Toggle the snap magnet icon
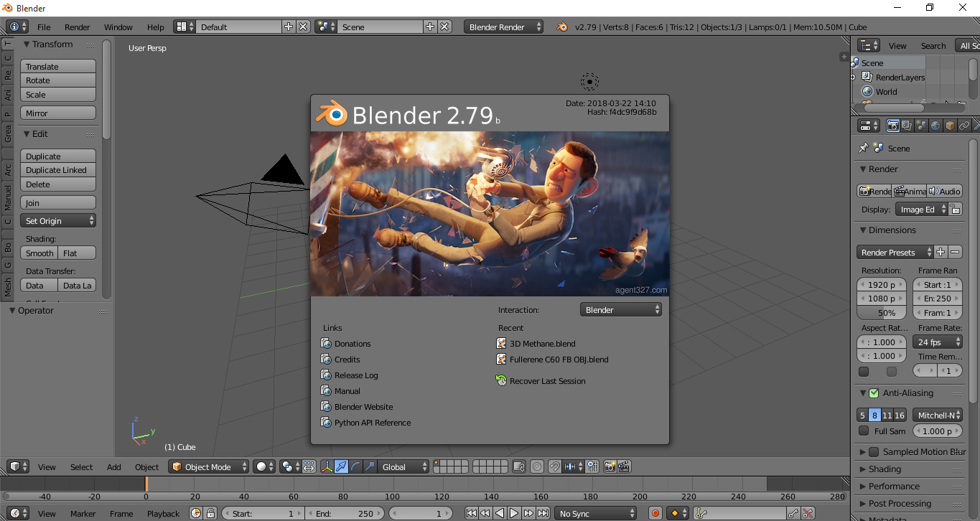This screenshot has width=980, height=521. (x=555, y=467)
